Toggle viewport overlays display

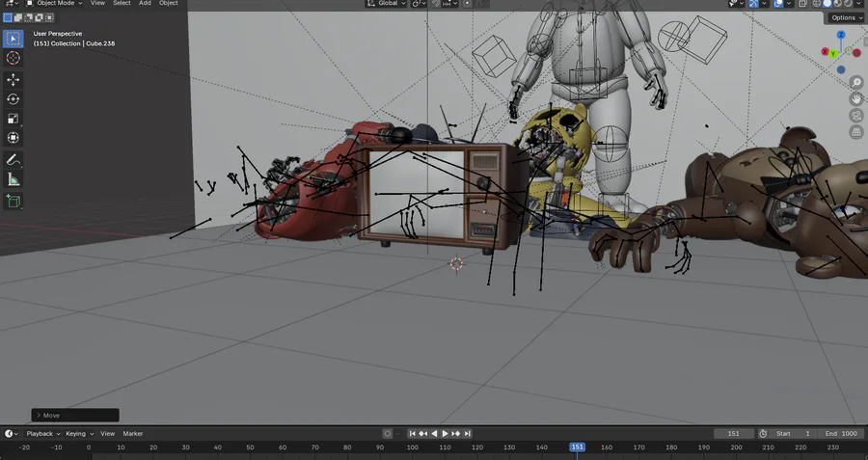click(778, 3)
